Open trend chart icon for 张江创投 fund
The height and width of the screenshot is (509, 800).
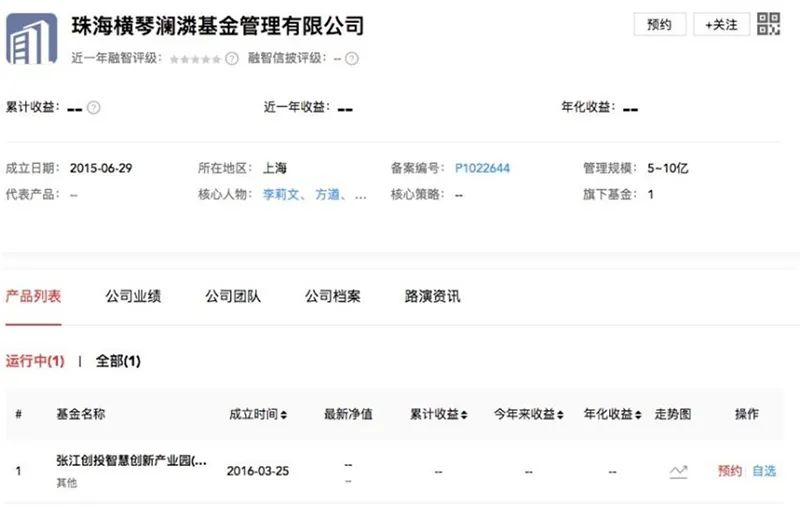point(678,471)
